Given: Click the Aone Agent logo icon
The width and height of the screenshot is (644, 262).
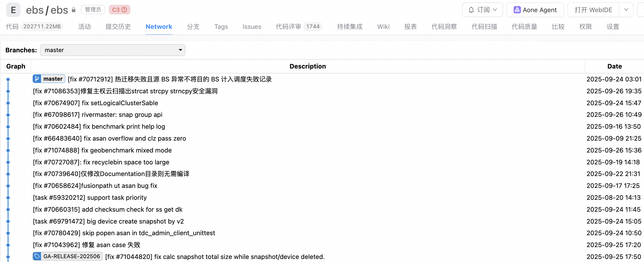Looking at the screenshot, I should (517, 10).
